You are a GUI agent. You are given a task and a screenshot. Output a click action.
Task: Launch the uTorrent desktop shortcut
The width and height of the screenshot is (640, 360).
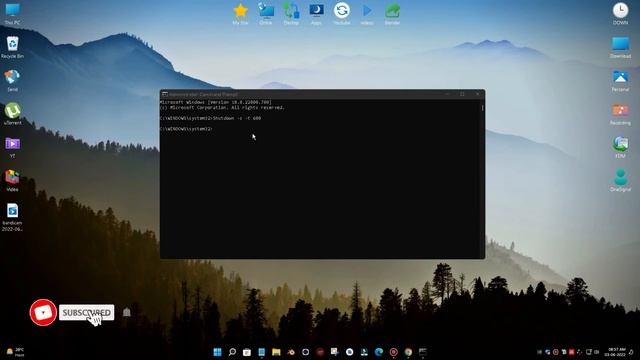13,114
